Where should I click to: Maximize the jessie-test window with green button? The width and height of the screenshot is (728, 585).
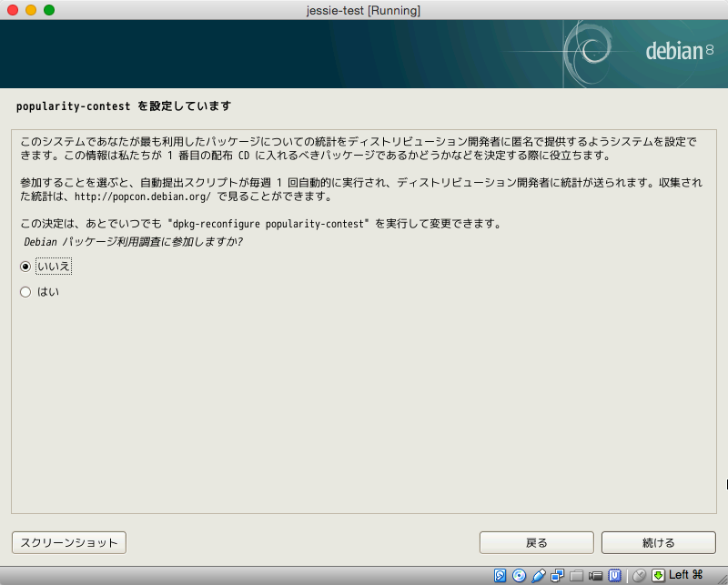pyautogui.click(x=49, y=10)
